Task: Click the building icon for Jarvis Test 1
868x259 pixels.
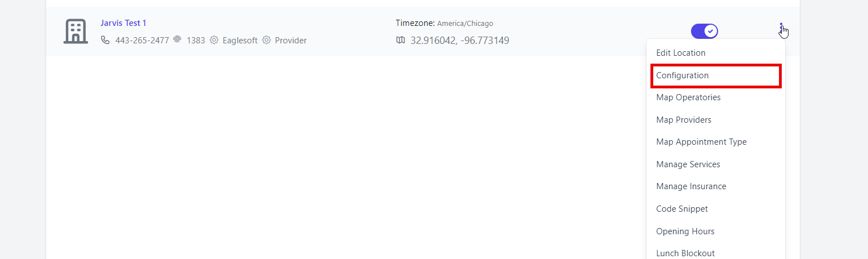Action: pos(76,32)
